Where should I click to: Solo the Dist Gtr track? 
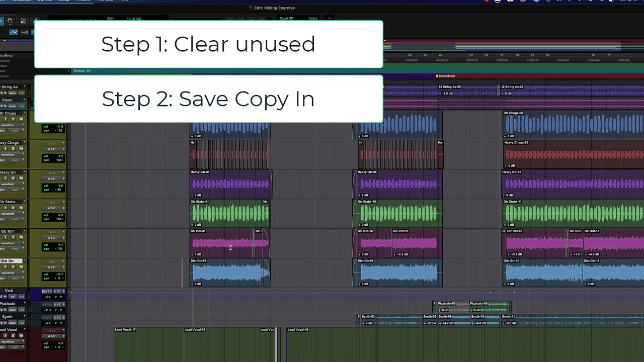click(13, 266)
